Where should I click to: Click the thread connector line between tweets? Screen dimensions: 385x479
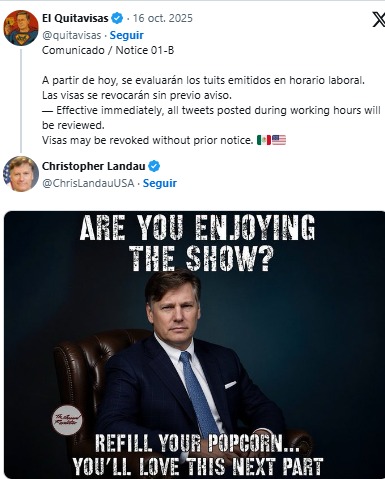pos(21,101)
